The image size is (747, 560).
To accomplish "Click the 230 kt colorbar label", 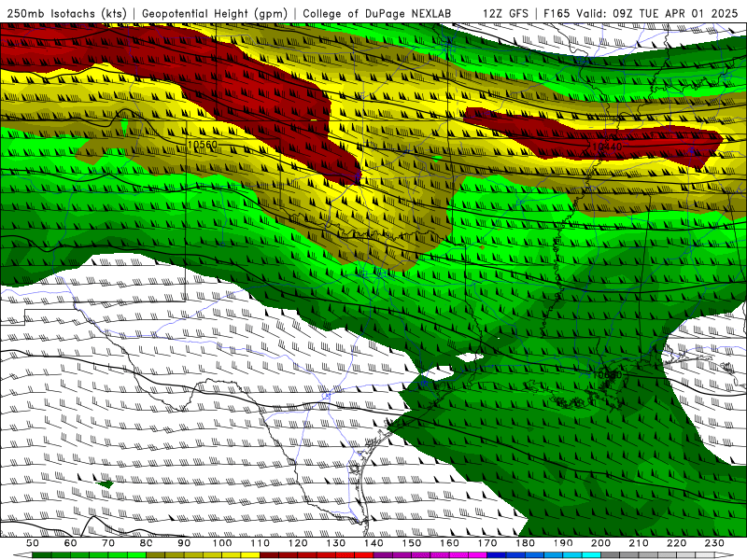I will pos(714,543).
